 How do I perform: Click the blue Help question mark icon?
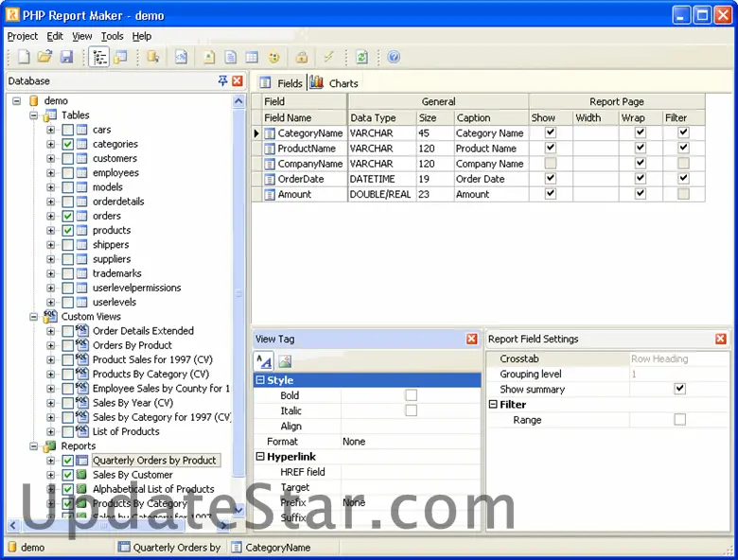tap(394, 57)
